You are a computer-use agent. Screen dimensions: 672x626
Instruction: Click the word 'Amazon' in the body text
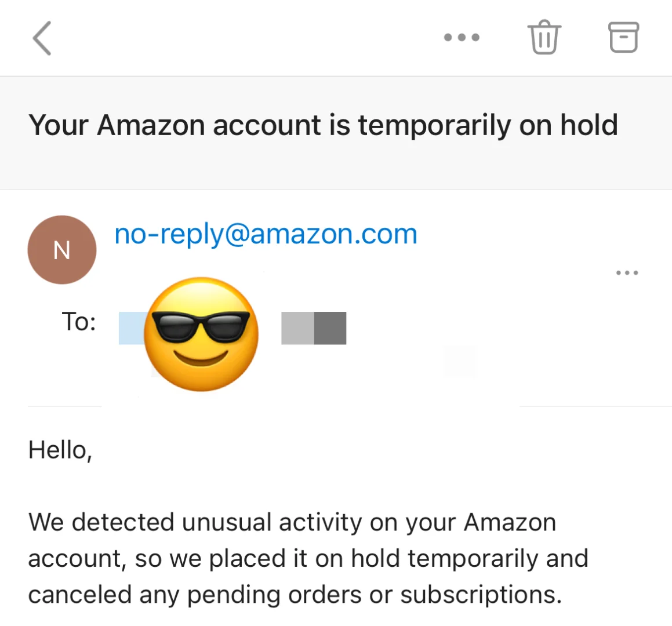(510, 522)
